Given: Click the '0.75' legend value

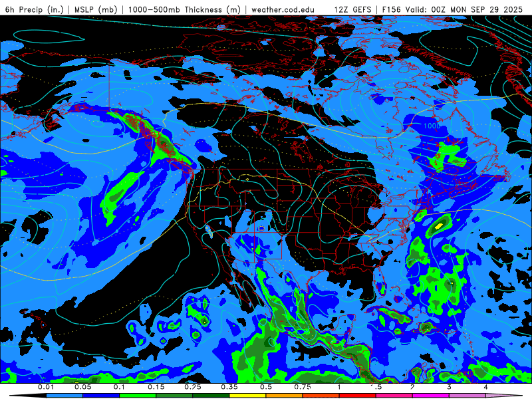Looking at the screenshot, I should (x=303, y=387).
